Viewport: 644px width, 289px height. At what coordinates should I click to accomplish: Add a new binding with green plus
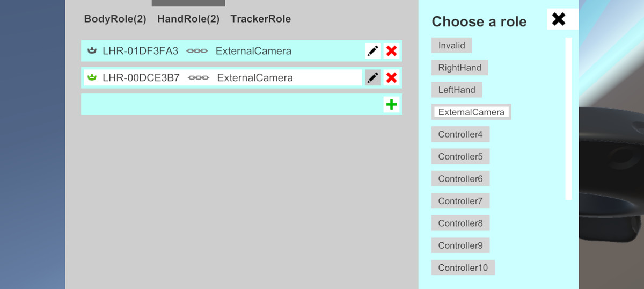click(x=392, y=104)
